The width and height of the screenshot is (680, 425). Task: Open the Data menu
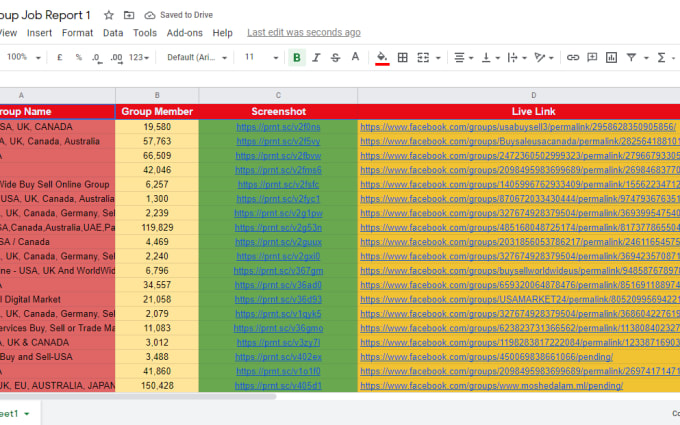click(113, 33)
